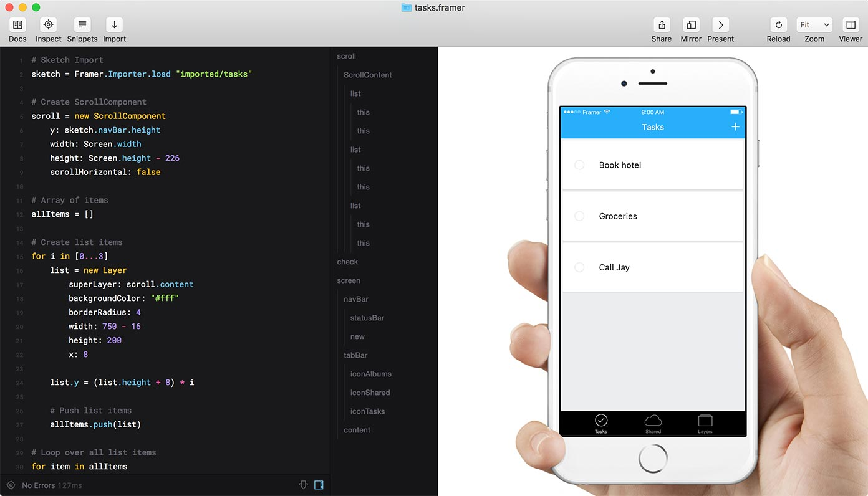Tick the Call Jay task circle
Screen dimensions: 868x496
pos(579,267)
